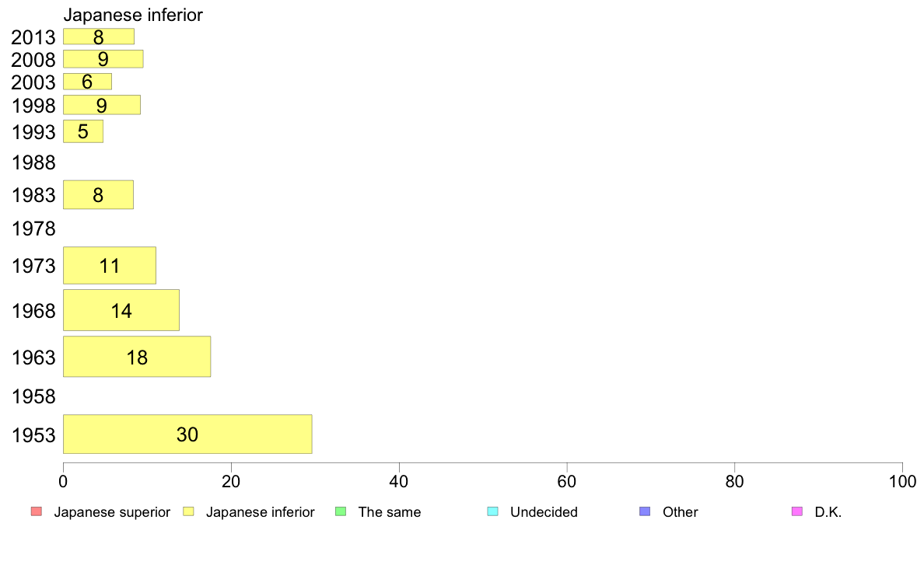Toggle the Japanese superior legend label
This screenshot has height=572, width=924.
coord(111,512)
